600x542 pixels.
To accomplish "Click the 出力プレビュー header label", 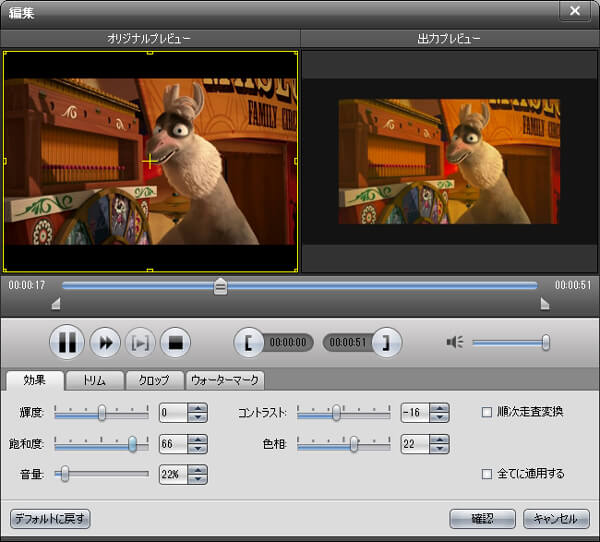I will click(x=448, y=38).
